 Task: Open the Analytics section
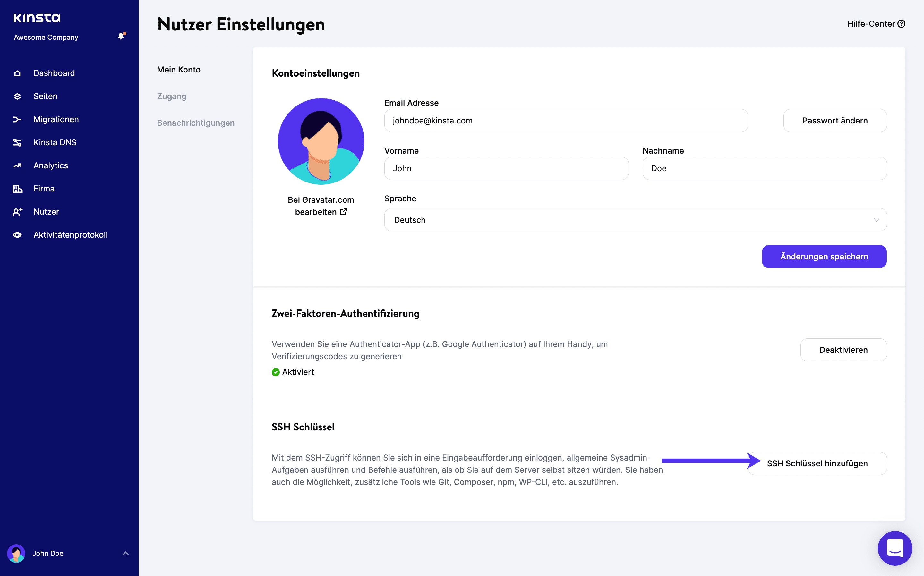tap(50, 165)
